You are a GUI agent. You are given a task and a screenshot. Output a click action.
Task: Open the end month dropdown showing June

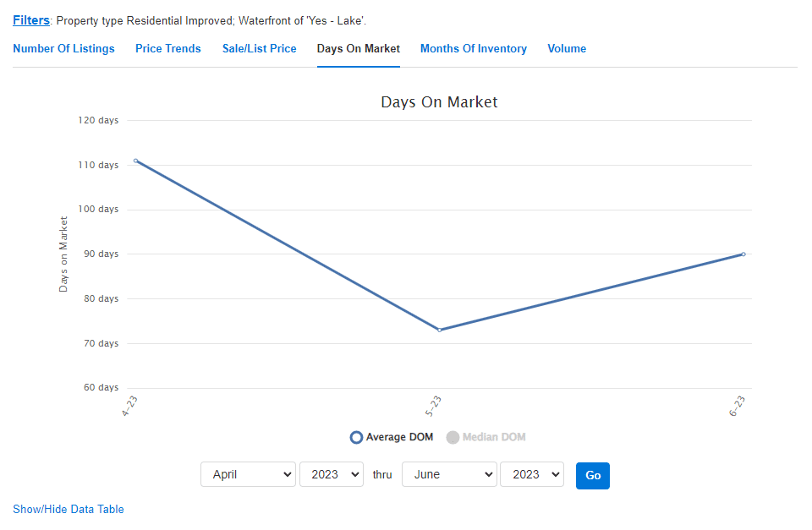click(449, 474)
